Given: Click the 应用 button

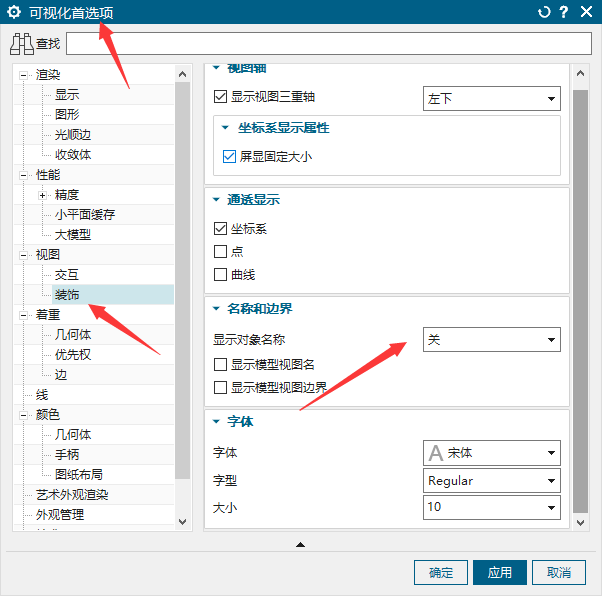Looking at the screenshot, I should pyautogui.click(x=500, y=573).
